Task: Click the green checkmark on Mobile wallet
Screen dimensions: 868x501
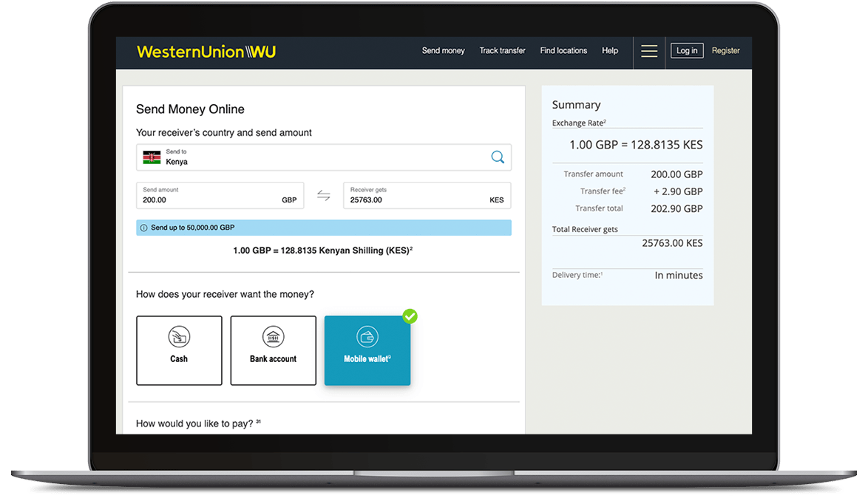Action: click(x=410, y=316)
